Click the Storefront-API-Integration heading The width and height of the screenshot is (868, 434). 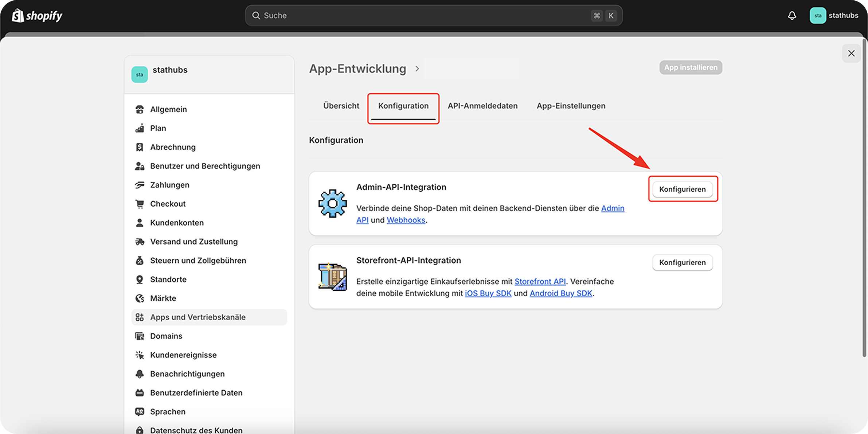[408, 261]
